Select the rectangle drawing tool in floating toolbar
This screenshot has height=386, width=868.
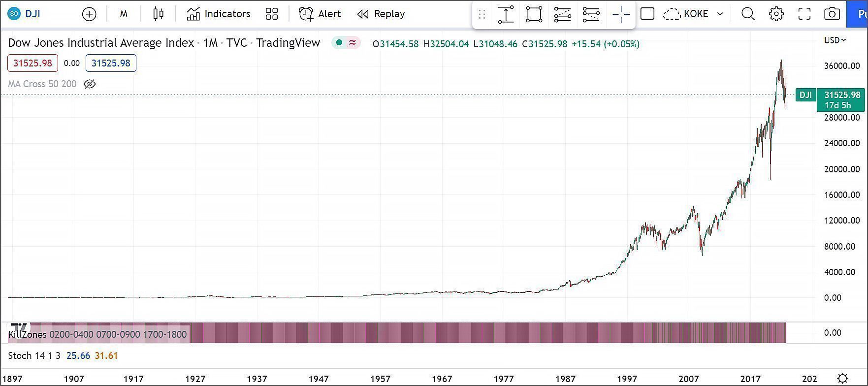(534, 15)
